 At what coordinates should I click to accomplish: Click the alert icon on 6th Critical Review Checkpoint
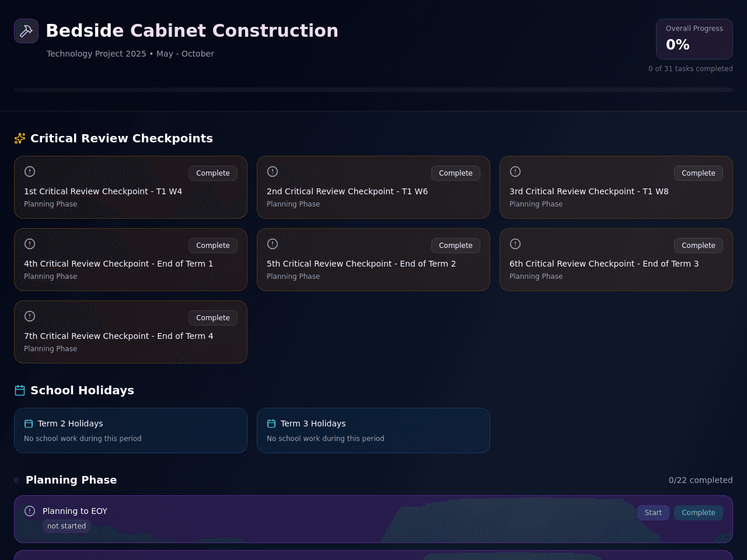[515, 244]
